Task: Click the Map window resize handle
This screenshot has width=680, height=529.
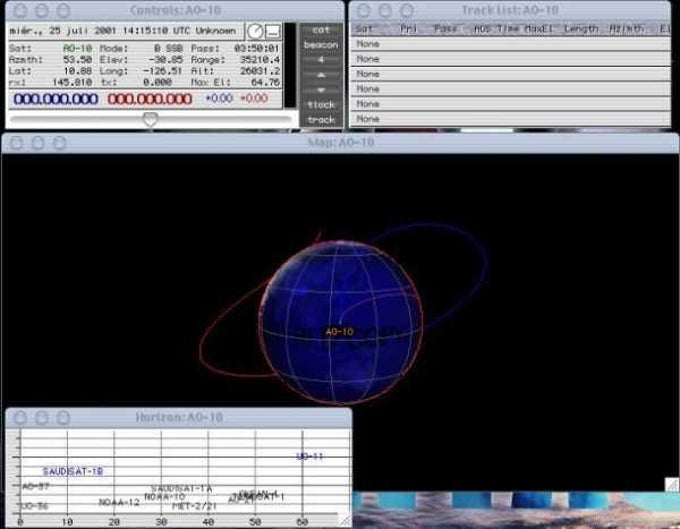Action: tap(672, 484)
